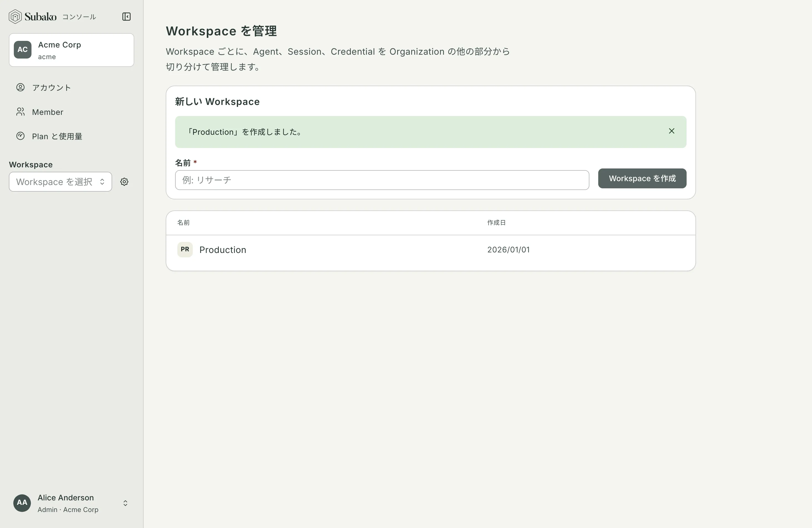Open the Alice Anderson user menu
Viewport: 812px width, 528px height.
[71, 503]
